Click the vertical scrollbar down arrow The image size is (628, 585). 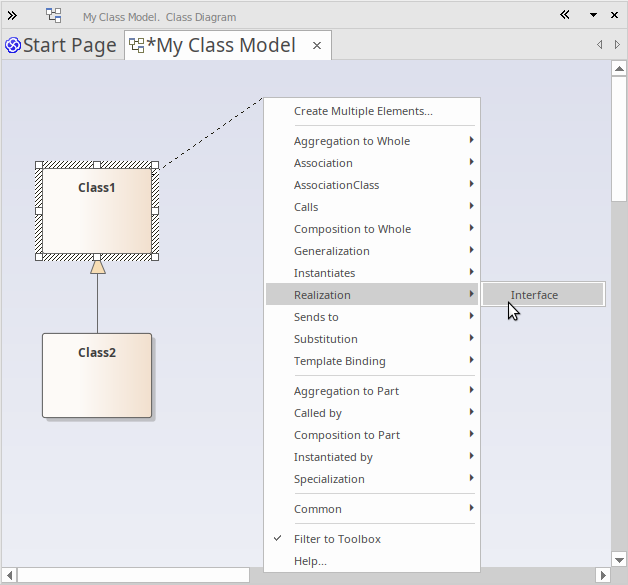[619, 558]
